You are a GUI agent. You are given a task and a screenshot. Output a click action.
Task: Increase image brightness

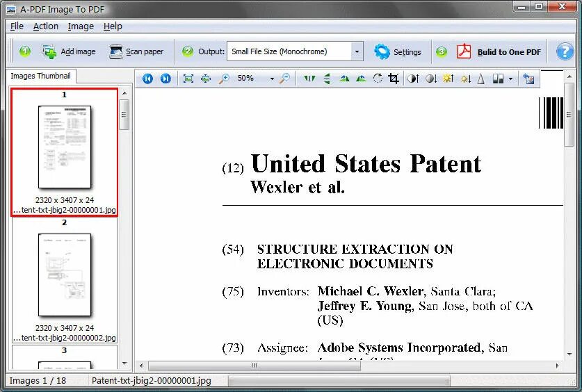click(x=448, y=79)
